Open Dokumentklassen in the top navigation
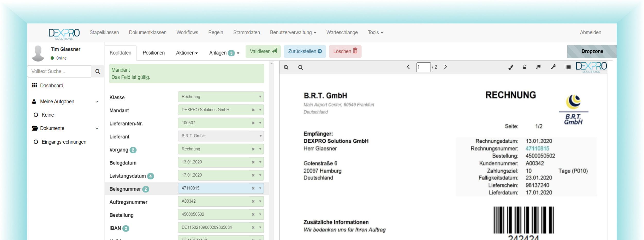This screenshot has height=240, width=644. (x=148, y=32)
